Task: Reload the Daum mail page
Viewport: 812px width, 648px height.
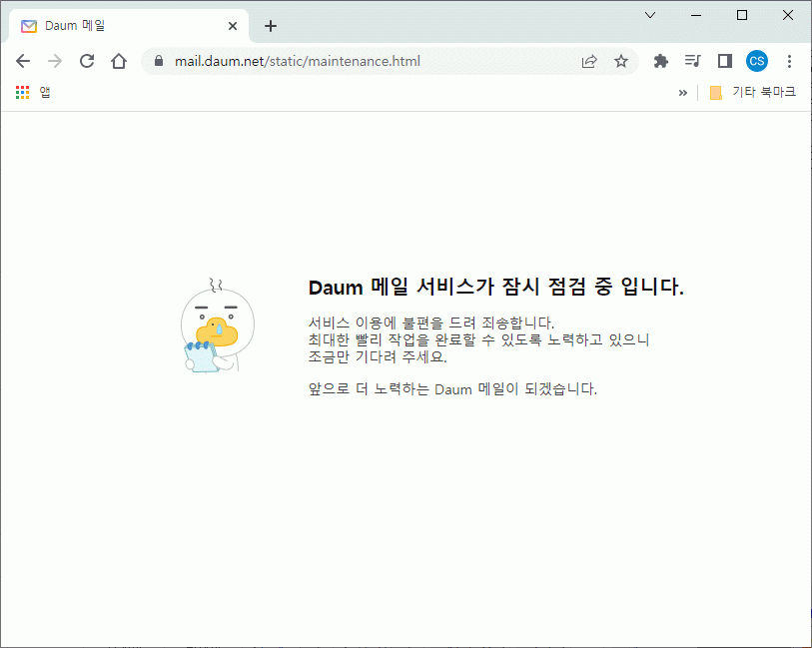Action: (x=87, y=61)
